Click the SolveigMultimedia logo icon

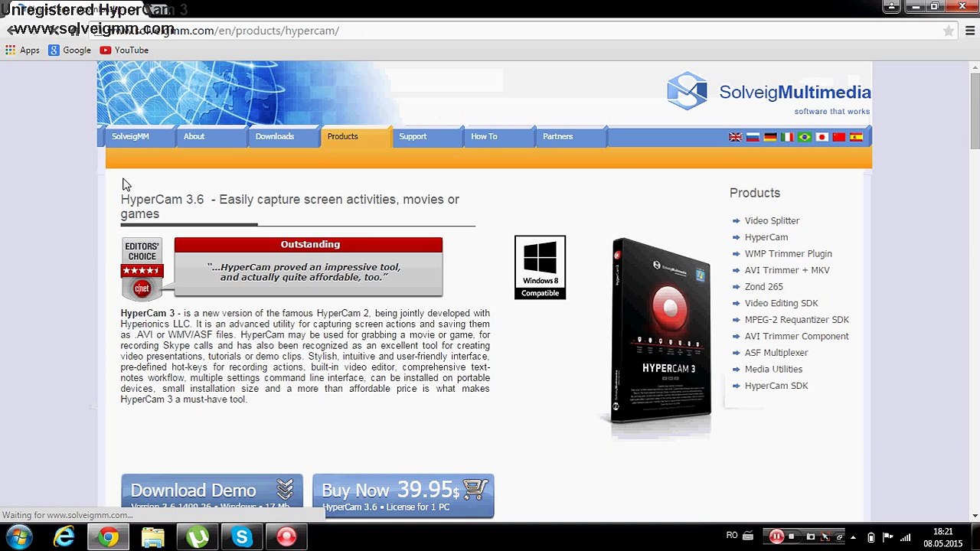click(687, 91)
